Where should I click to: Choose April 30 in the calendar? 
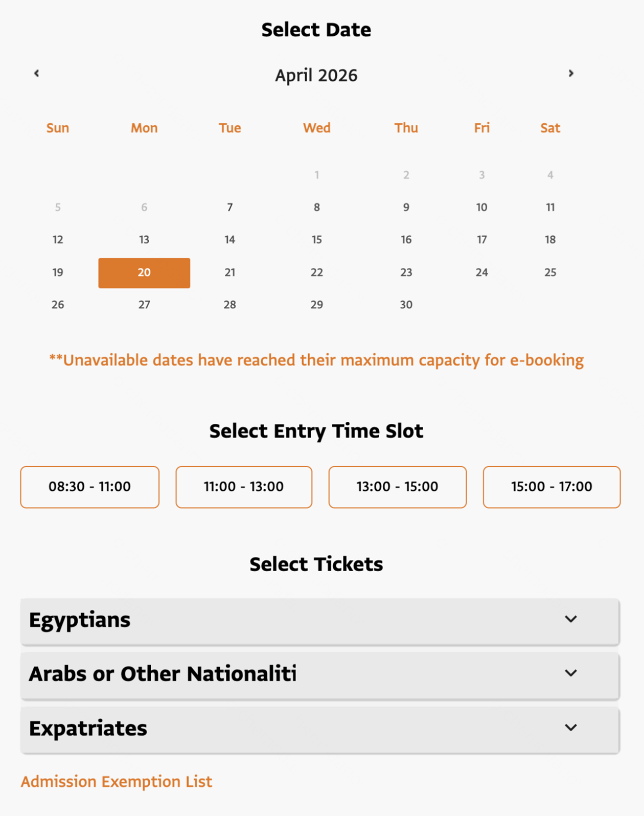coord(406,305)
